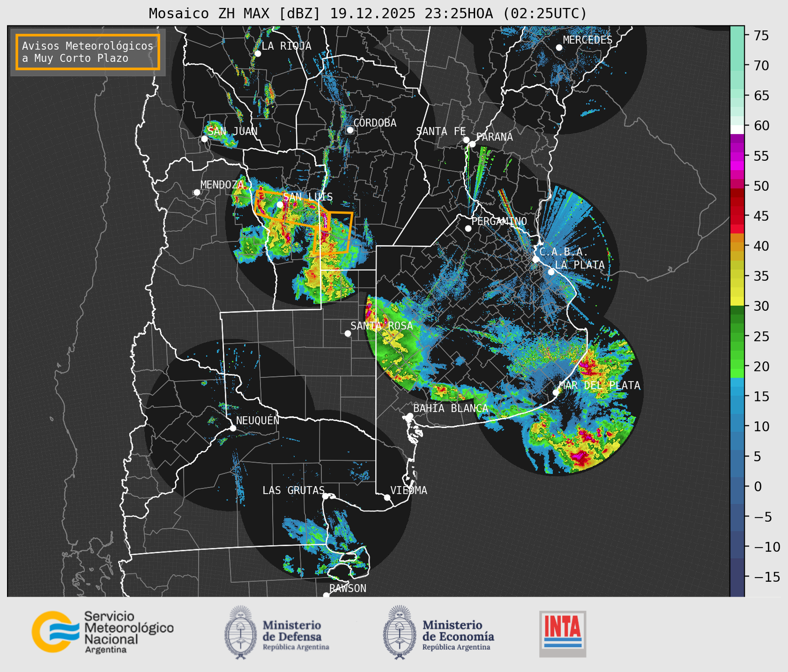The height and width of the screenshot is (672, 788).
Task: Click the yellow 30 dBZ band on colorbar
Action: [x=737, y=301]
